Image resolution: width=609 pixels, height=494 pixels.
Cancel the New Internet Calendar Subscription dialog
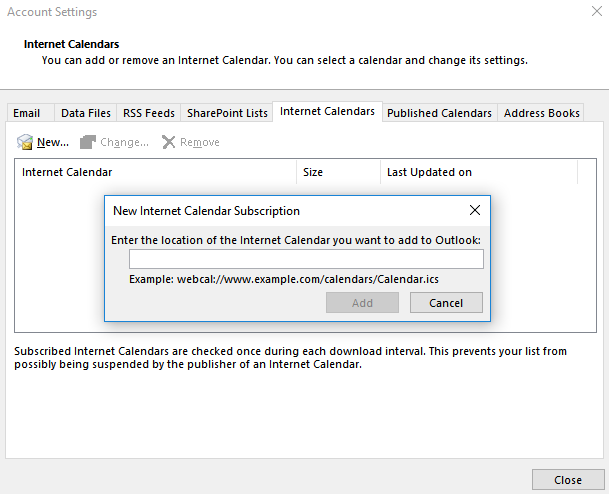point(446,303)
